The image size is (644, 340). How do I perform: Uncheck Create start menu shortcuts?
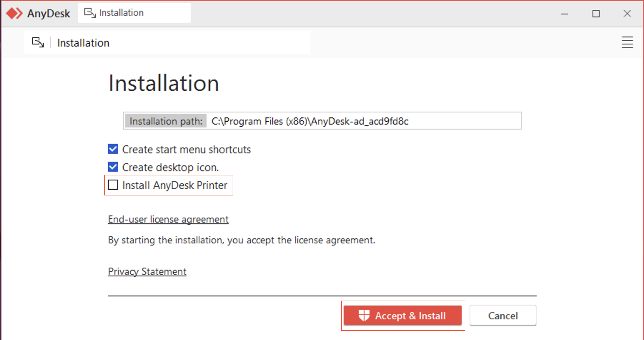pyautogui.click(x=113, y=149)
